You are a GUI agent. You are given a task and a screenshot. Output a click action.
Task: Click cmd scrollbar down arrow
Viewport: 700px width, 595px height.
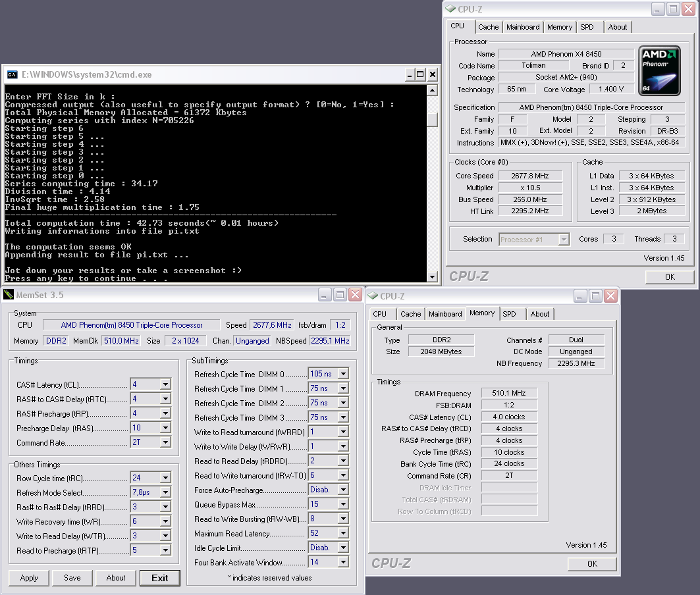(x=432, y=276)
